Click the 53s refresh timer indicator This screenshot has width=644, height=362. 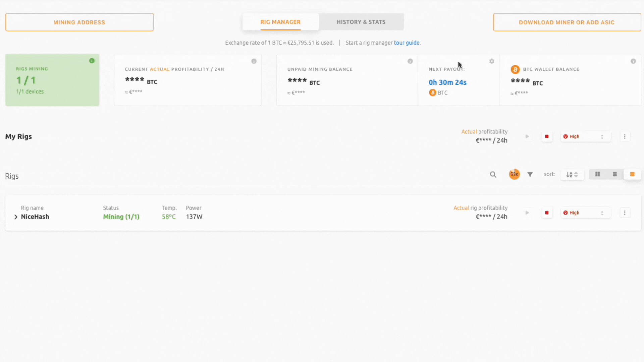point(514,174)
